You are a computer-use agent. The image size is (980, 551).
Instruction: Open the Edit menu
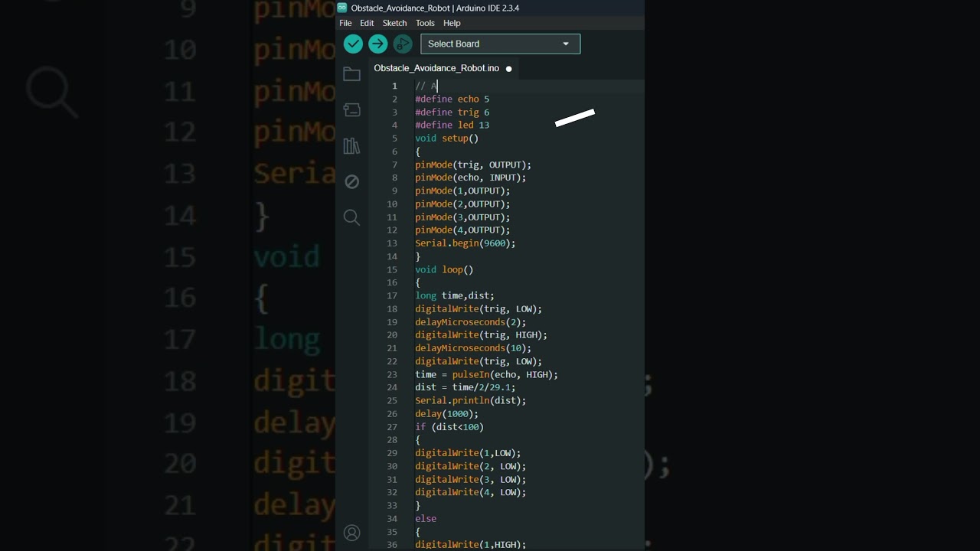pos(367,23)
